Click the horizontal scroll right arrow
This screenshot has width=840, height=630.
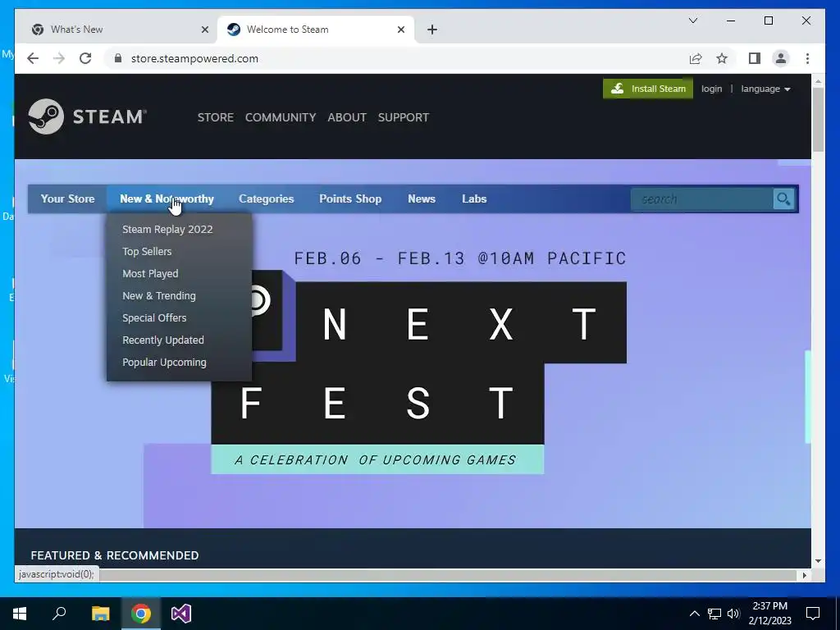click(x=804, y=575)
